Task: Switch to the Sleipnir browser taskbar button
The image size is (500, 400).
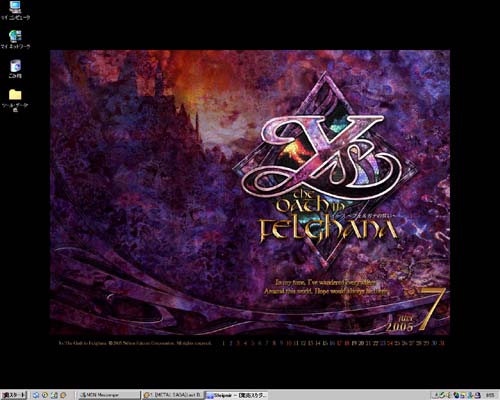Action: 237,395
